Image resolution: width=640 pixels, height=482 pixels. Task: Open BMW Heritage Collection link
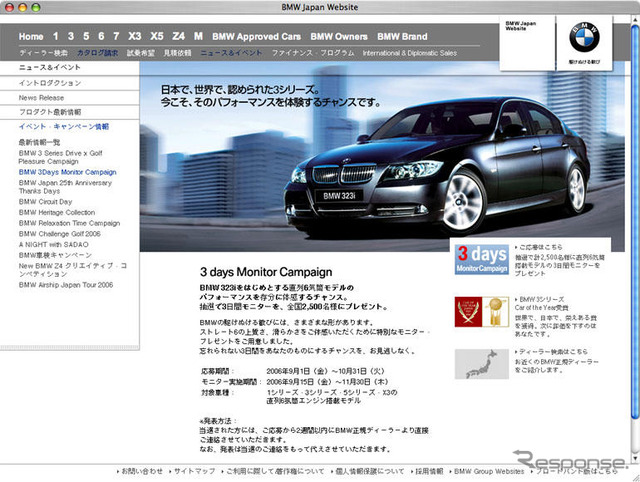tap(57, 212)
